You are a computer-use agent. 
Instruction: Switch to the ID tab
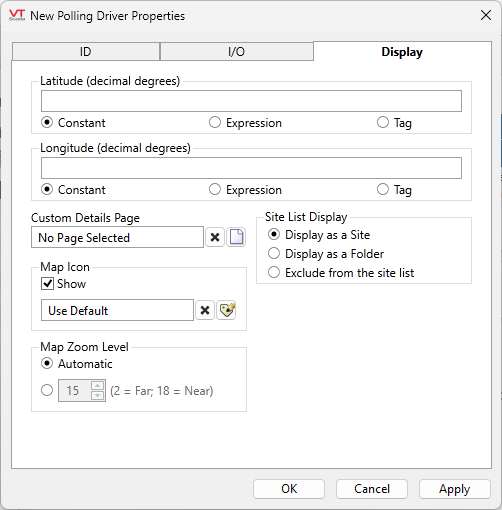pyautogui.click(x=86, y=52)
